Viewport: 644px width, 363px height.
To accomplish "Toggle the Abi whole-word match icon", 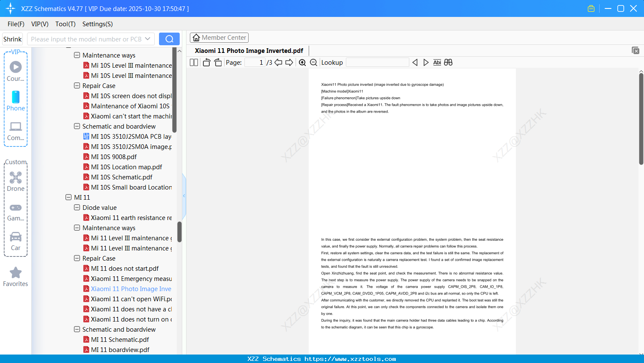I will (437, 63).
